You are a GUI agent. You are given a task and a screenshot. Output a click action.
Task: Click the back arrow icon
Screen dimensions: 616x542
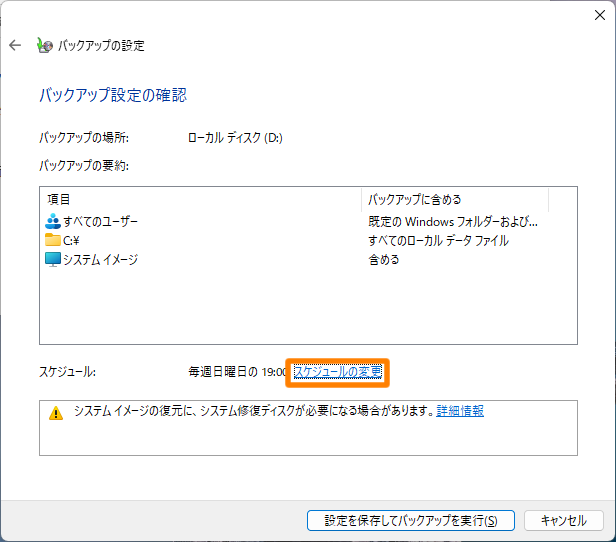click(x=15, y=45)
